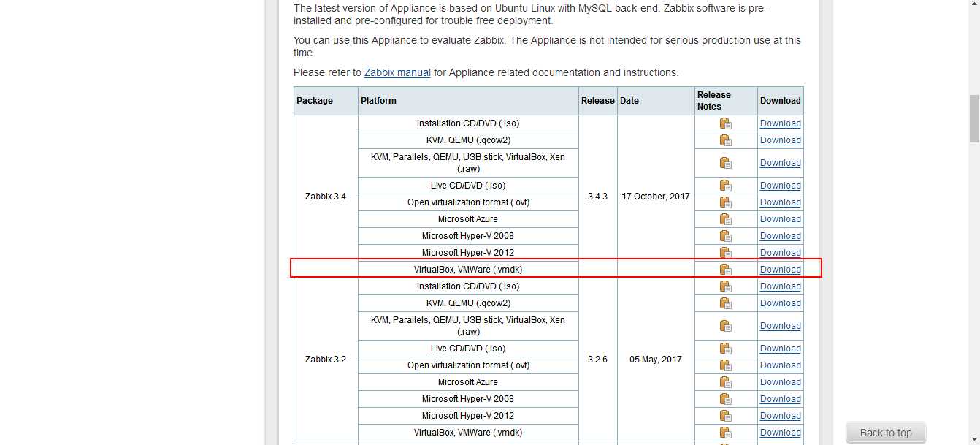Open the Zabbix manual link

(x=397, y=72)
